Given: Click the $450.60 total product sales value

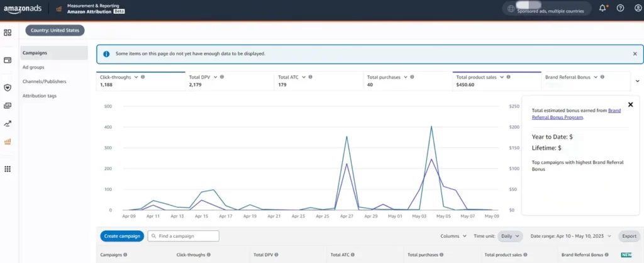Looking at the screenshot, I should coord(465,85).
